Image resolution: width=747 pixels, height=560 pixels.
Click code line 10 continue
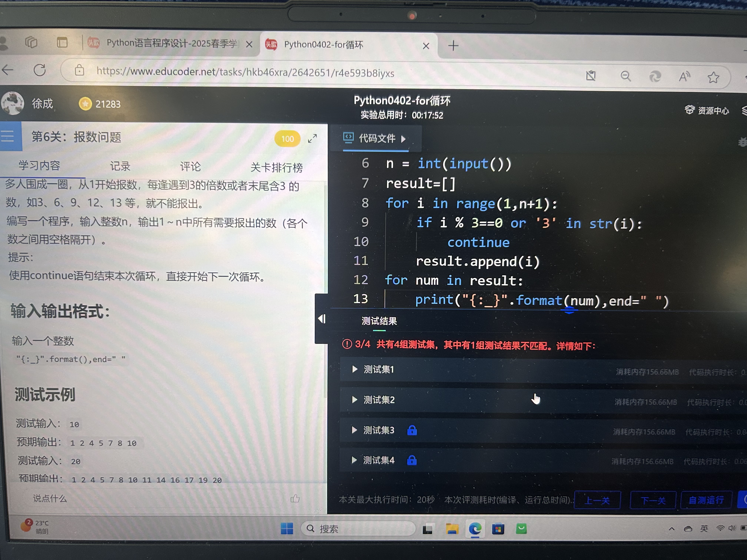pos(478,242)
